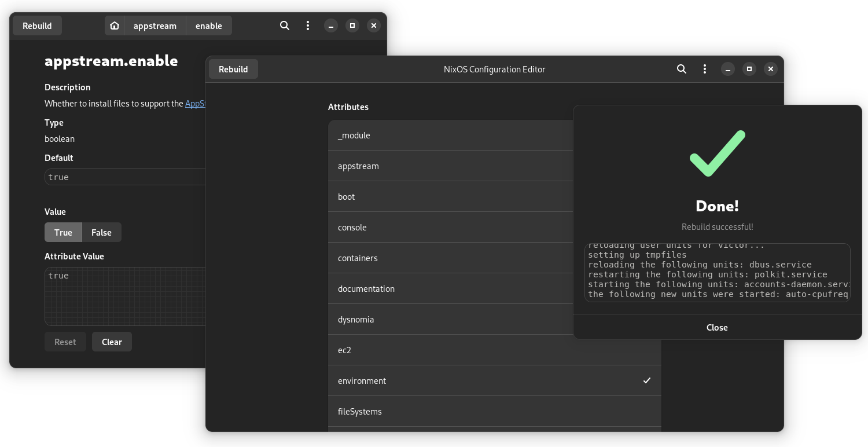
Task: Click the rebuild log output text box
Action: (x=717, y=272)
